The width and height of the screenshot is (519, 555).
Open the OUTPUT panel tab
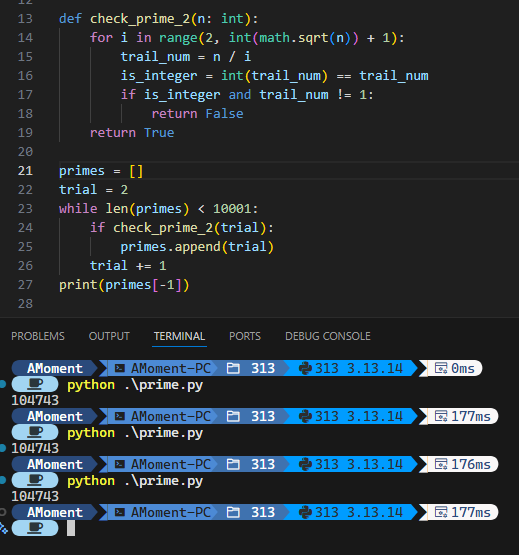coord(109,336)
